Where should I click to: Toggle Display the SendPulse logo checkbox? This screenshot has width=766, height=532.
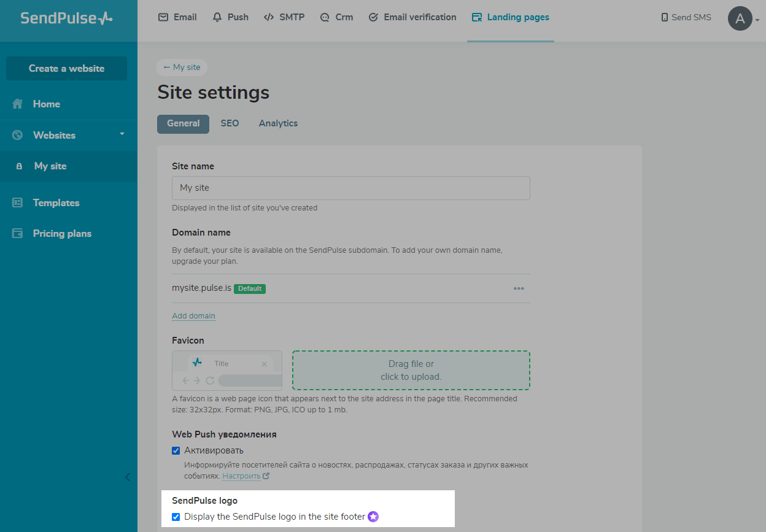click(x=176, y=517)
